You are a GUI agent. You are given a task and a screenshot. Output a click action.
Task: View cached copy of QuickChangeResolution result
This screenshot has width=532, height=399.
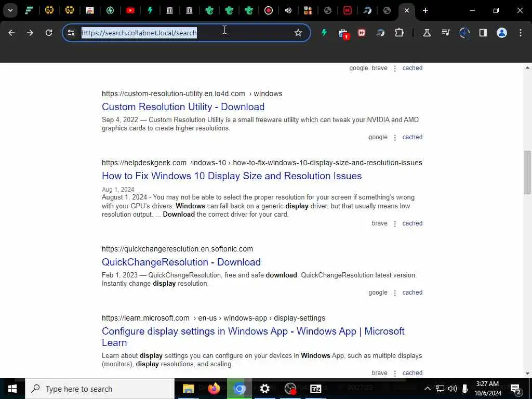coord(412,292)
